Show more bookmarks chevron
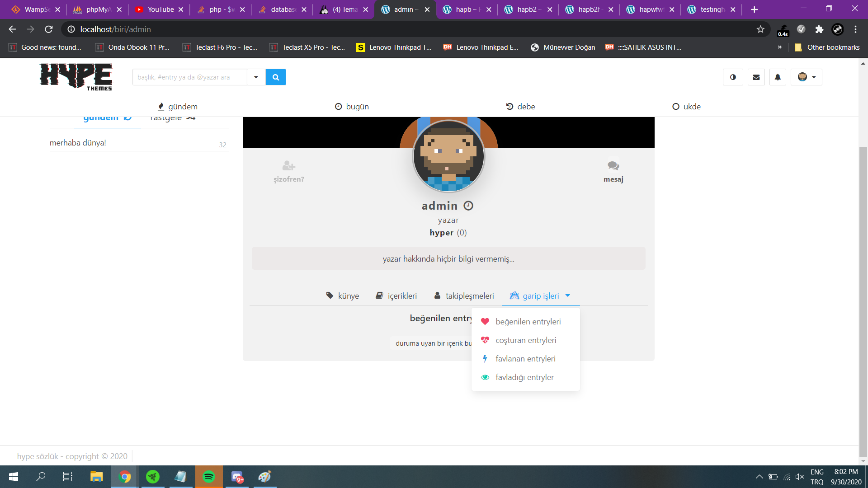868x488 pixels. [x=779, y=47]
